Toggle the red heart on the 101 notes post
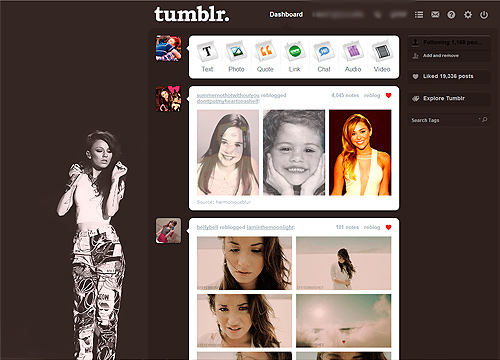The image size is (500, 360). coord(388,227)
